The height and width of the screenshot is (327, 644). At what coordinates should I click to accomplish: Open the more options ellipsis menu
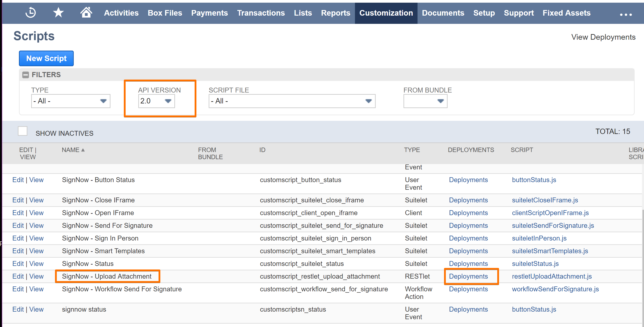[626, 14]
